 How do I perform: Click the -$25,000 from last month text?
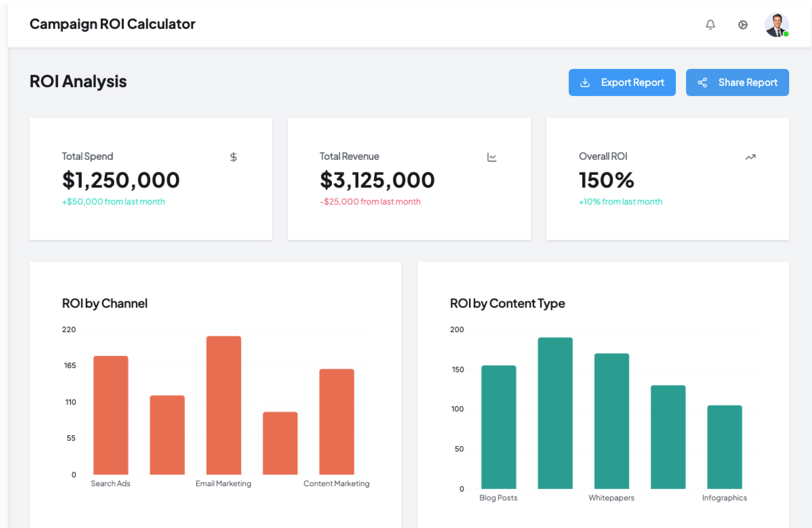point(370,202)
